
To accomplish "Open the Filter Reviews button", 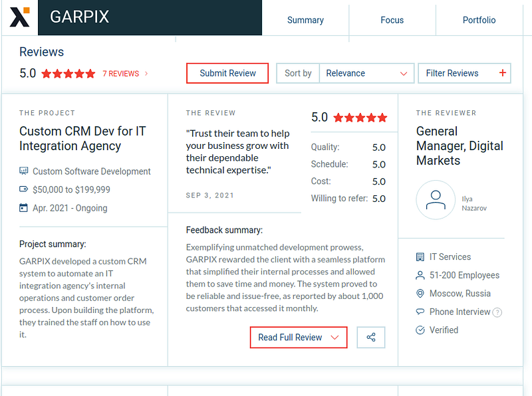I will tap(464, 73).
